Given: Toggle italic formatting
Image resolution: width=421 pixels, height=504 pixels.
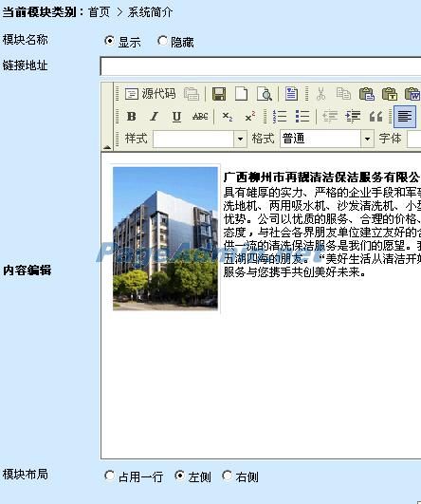Looking at the screenshot, I should click(154, 117).
